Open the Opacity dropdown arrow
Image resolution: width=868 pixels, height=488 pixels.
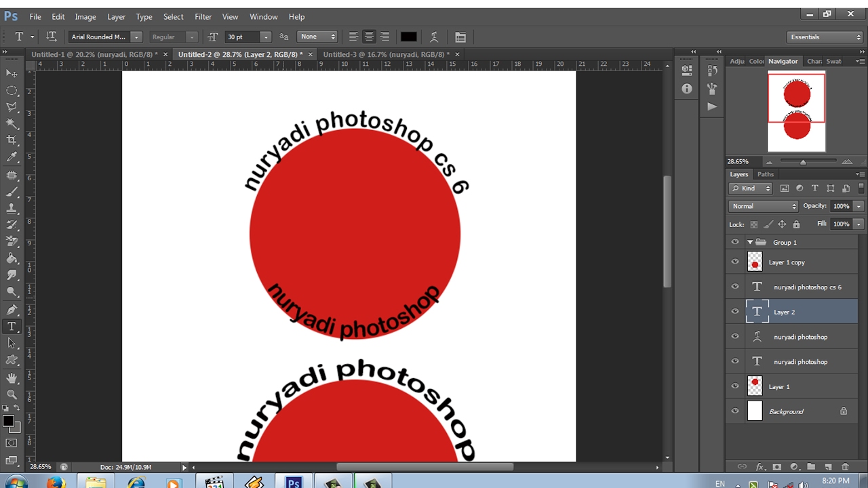pos(859,206)
